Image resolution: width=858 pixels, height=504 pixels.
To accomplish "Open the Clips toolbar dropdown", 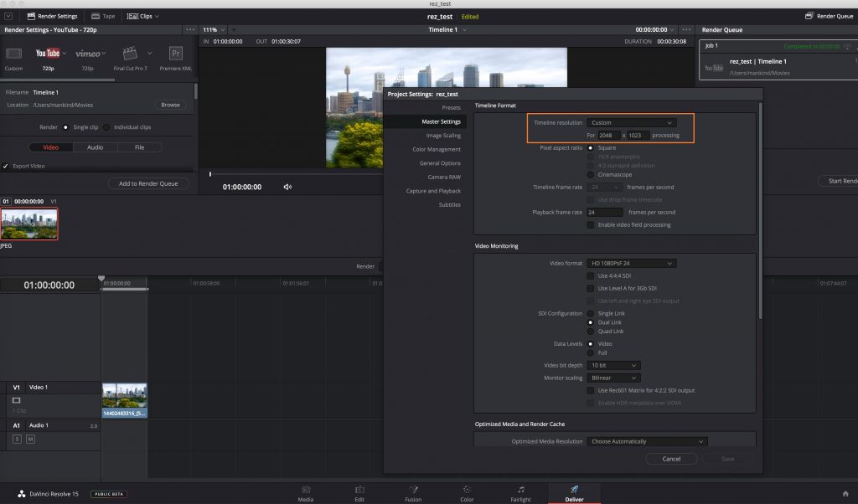I will coord(142,17).
